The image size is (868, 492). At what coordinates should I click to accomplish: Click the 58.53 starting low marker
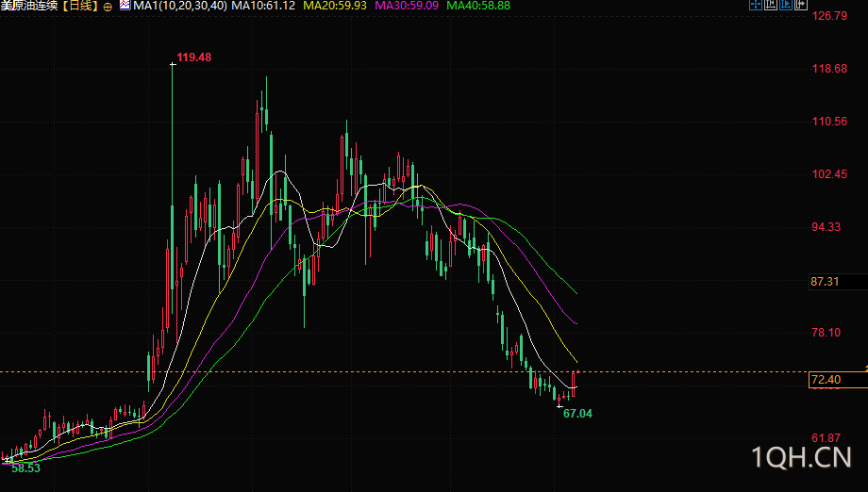click(x=26, y=468)
